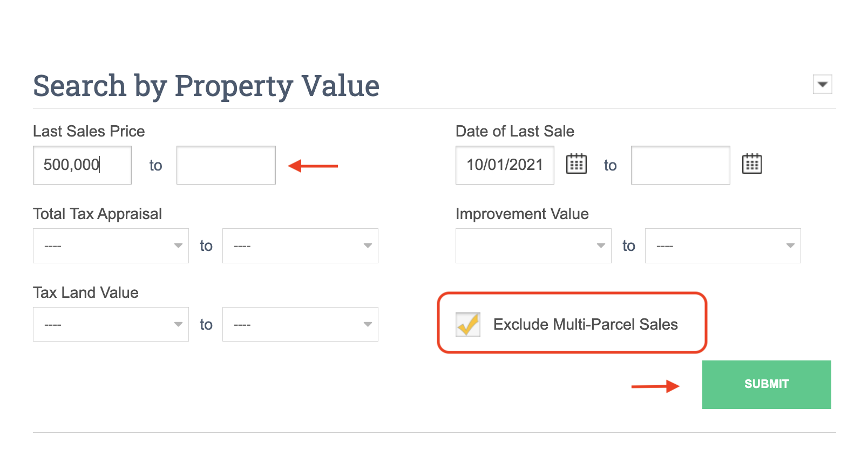Click the Exclude Multi-Parcel Sales label text
Viewport: 868px width, 450px height.
click(585, 324)
